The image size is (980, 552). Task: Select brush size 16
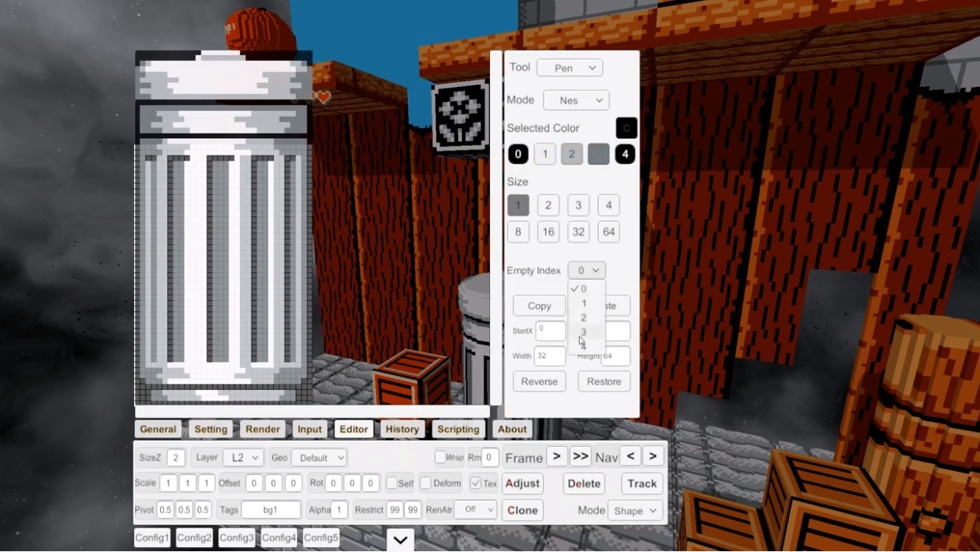pos(548,232)
